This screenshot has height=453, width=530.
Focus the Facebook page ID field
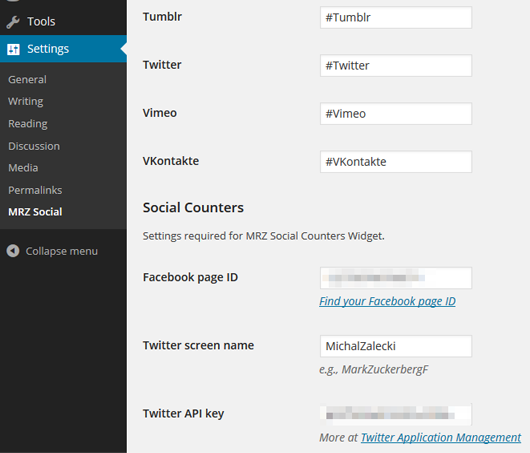coord(396,278)
